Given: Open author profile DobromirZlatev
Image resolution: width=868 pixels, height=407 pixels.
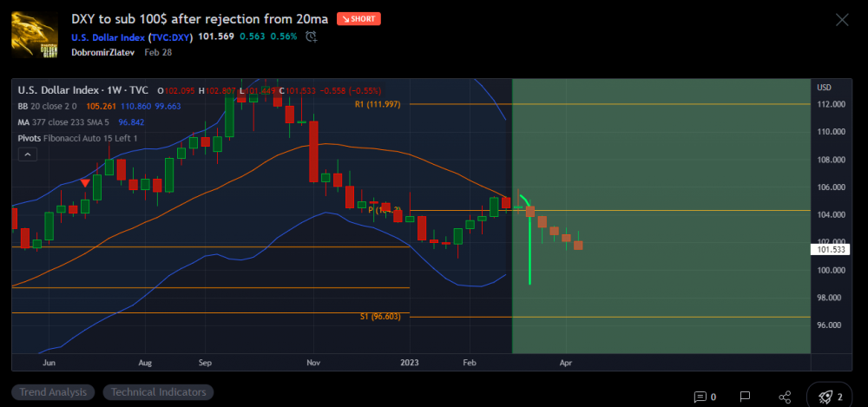Looking at the screenshot, I should click(103, 52).
